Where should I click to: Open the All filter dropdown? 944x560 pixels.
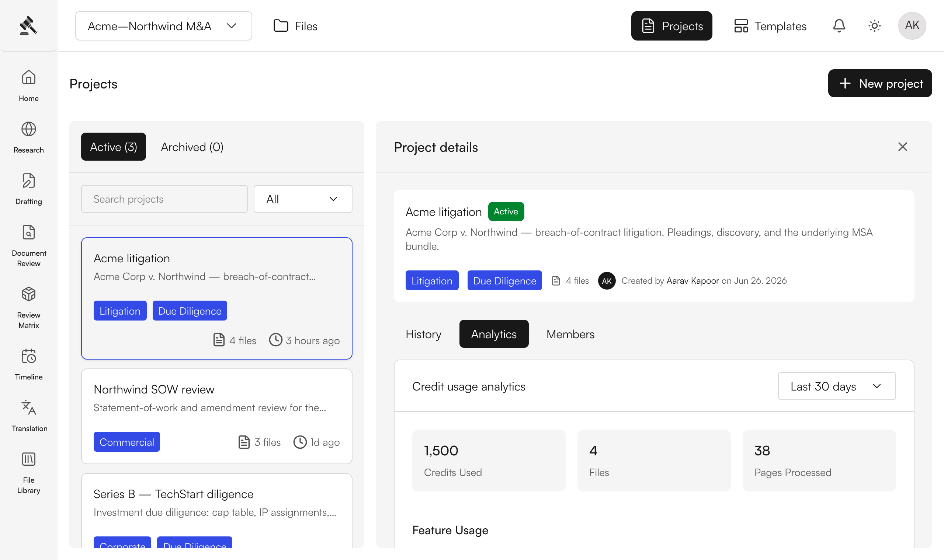(303, 199)
